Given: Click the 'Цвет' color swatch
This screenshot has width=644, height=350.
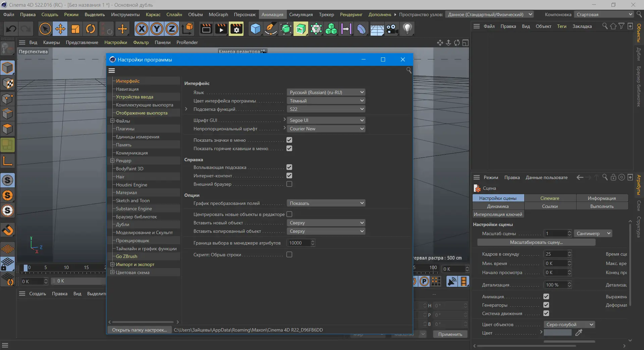Looking at the screenshot, I should [x=557, y=333].
